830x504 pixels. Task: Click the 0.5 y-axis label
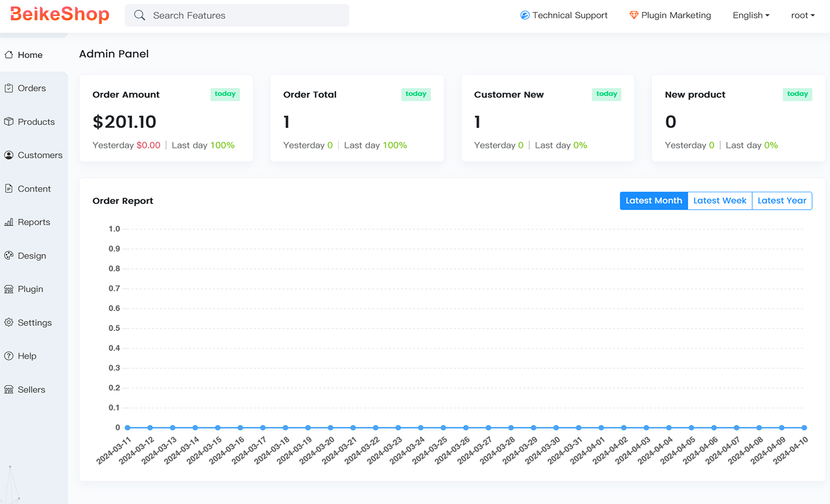pyautogui.click(x=114, y=328)
